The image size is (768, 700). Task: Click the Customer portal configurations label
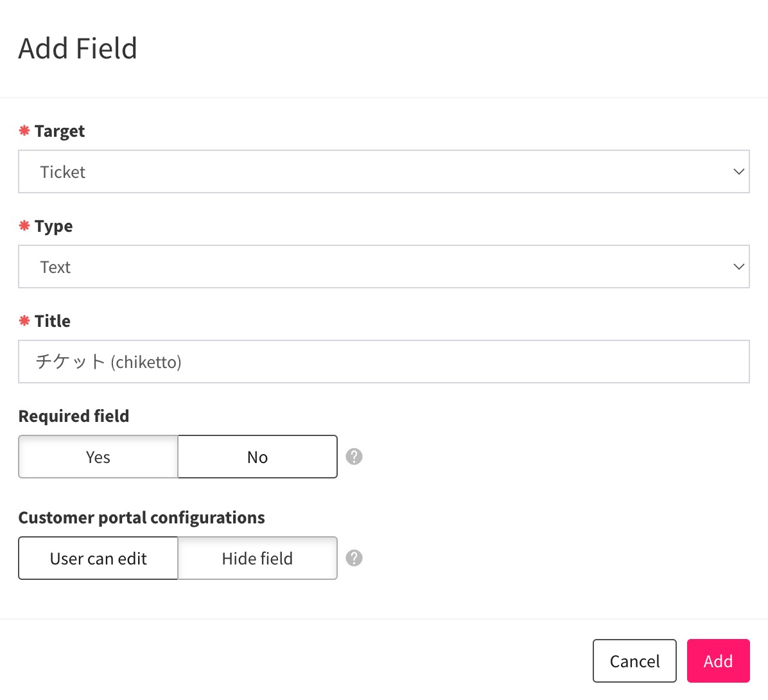pyautogui.click(x=141, y=517)
